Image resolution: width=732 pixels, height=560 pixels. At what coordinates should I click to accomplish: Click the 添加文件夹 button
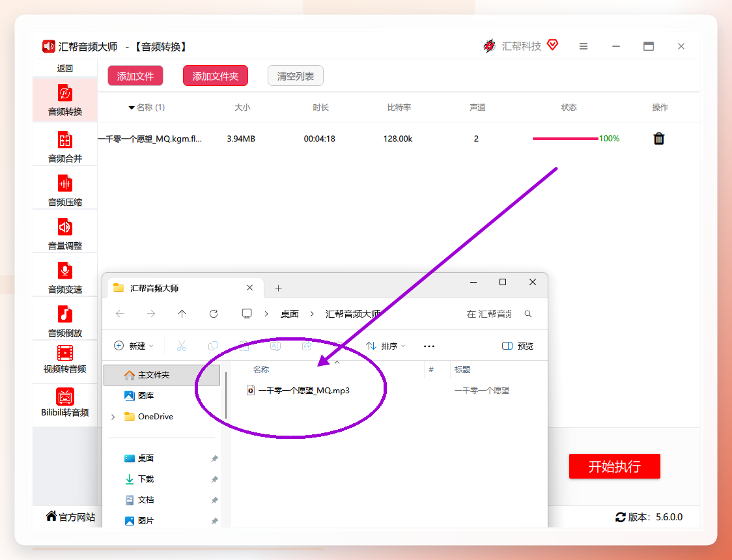click(x=215, y=76)
